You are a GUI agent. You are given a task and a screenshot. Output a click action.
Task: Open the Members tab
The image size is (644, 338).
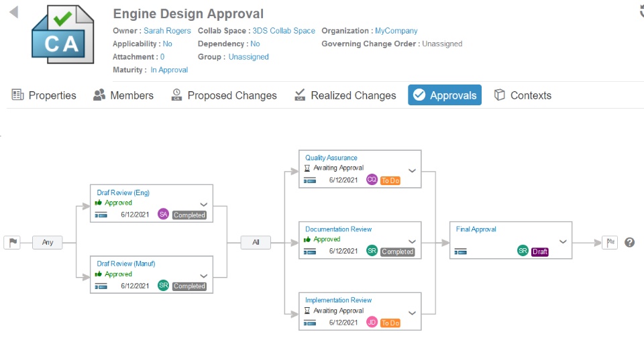(123, 95)
